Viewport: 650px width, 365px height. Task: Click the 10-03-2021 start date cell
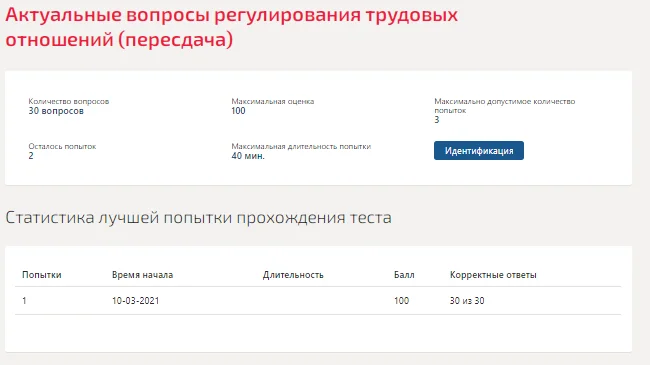click(136, 301)
